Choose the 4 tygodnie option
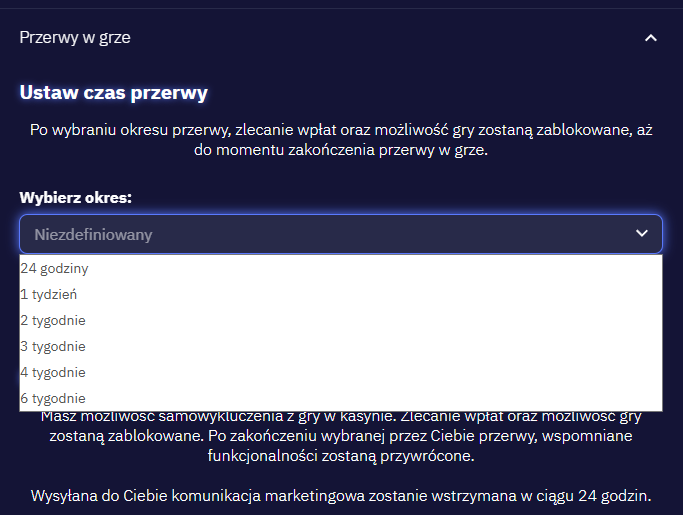The height and width of the screenshot is (515, 683). (54, 373)
